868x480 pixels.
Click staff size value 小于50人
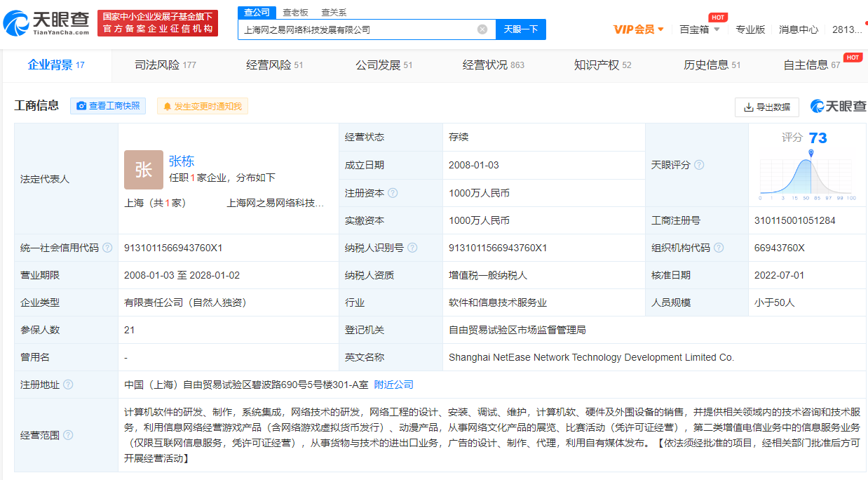[775, 302]
